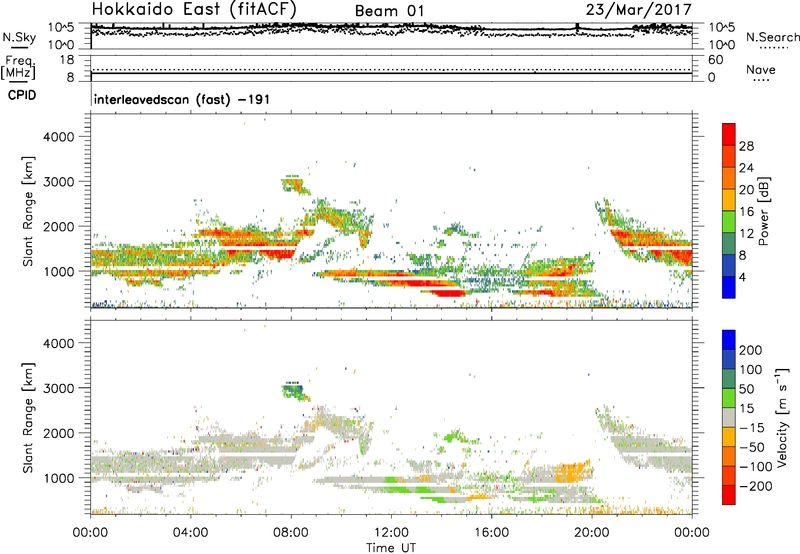Click the 'N.Search' legend label

pos(772,37)
